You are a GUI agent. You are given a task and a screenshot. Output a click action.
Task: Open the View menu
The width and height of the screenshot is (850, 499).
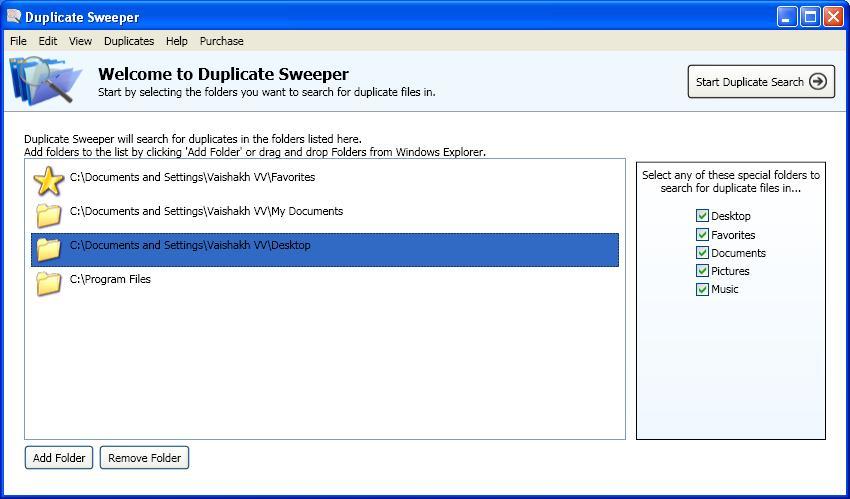(x=80, y=41)
